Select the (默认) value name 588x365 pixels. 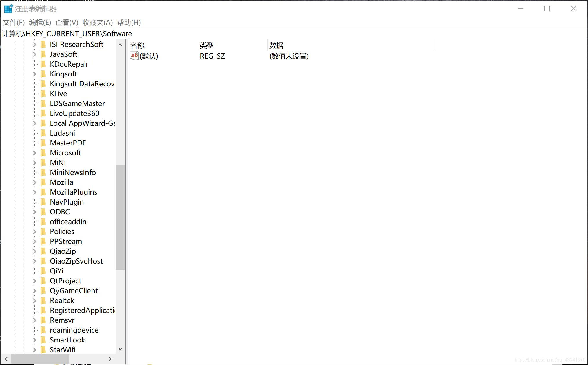149,56
